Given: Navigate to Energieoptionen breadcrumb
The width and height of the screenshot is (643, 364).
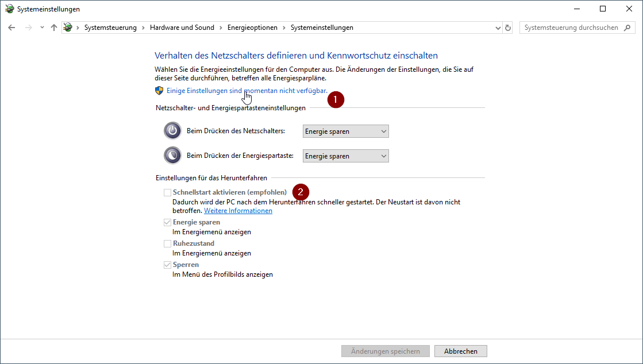Looking at the screenshot, I should point(252,28).
